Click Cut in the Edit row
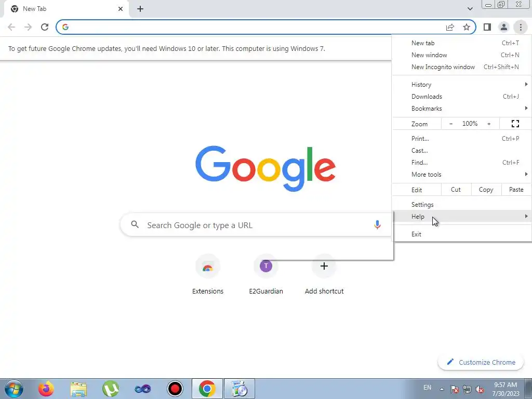 [x=456, y=190]
